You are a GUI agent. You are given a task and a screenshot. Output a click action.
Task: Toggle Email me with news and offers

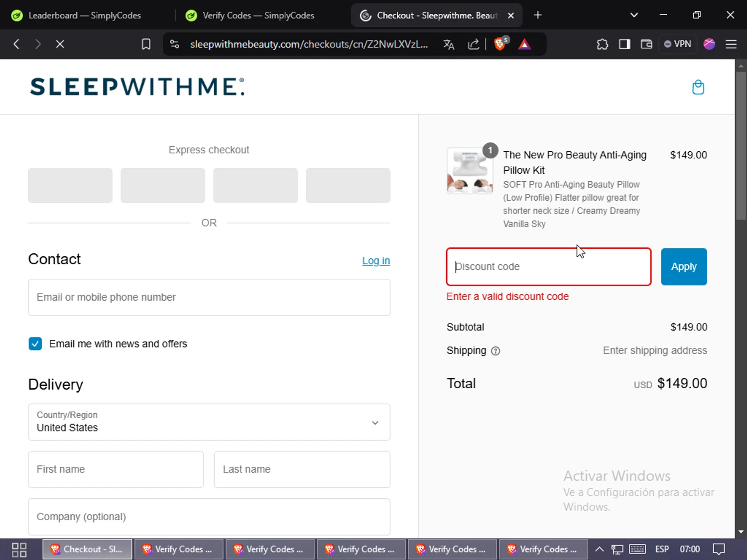[x=35, y=344]
